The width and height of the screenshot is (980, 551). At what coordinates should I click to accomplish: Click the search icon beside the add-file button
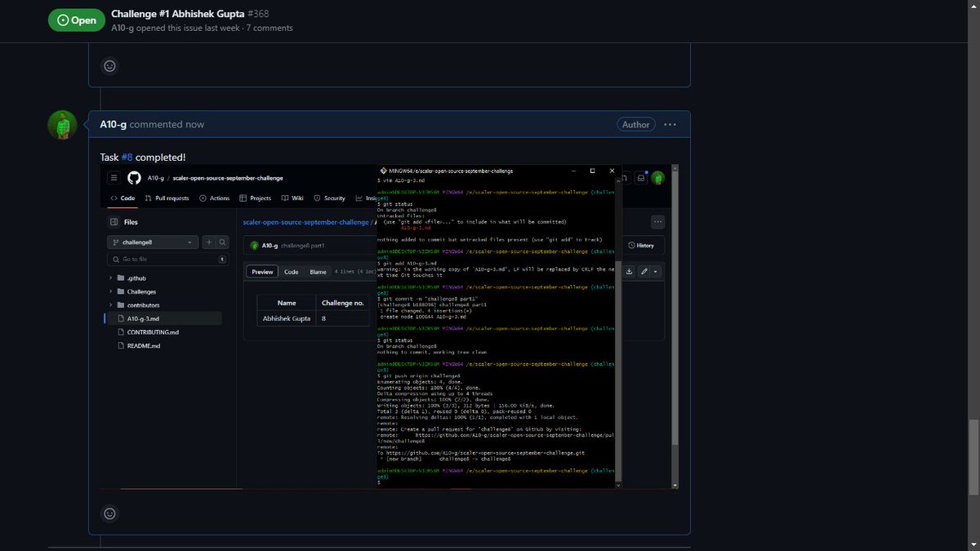(223, 242)
